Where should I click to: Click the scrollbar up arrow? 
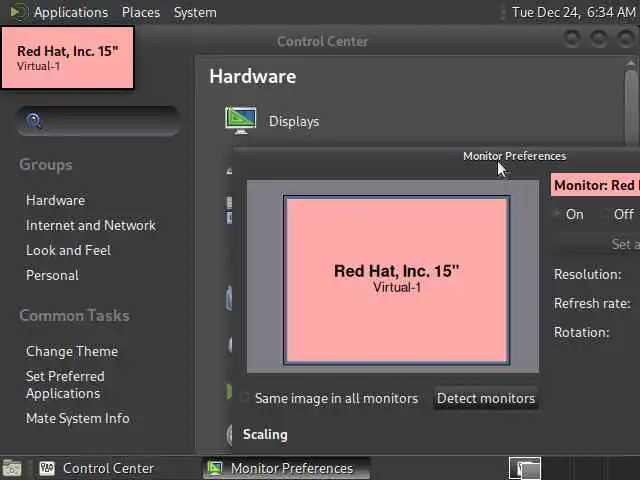click(x=631, y=63)
